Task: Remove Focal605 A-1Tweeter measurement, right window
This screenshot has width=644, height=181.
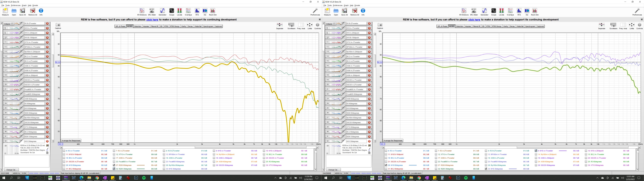Action: point(369,89)
